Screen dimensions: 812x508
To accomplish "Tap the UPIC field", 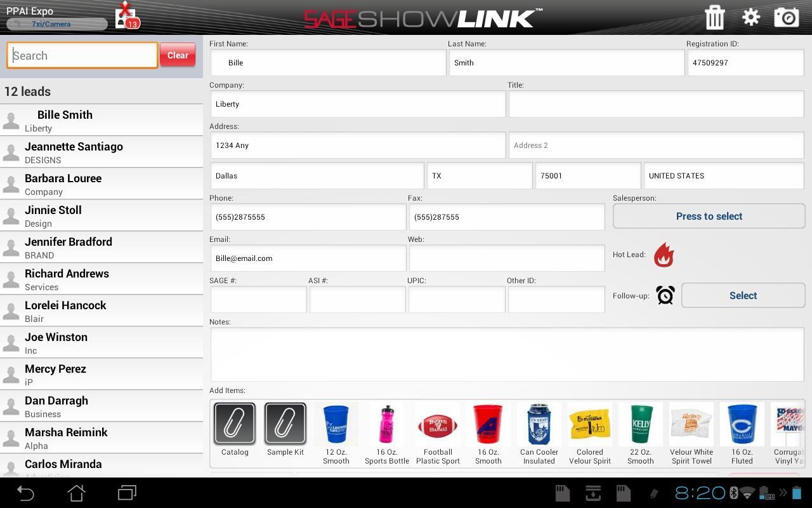I will click(x=457, y=300).
